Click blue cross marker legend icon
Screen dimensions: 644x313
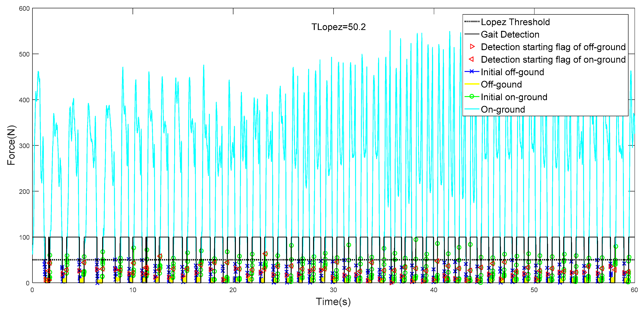[x=471, y=72]
